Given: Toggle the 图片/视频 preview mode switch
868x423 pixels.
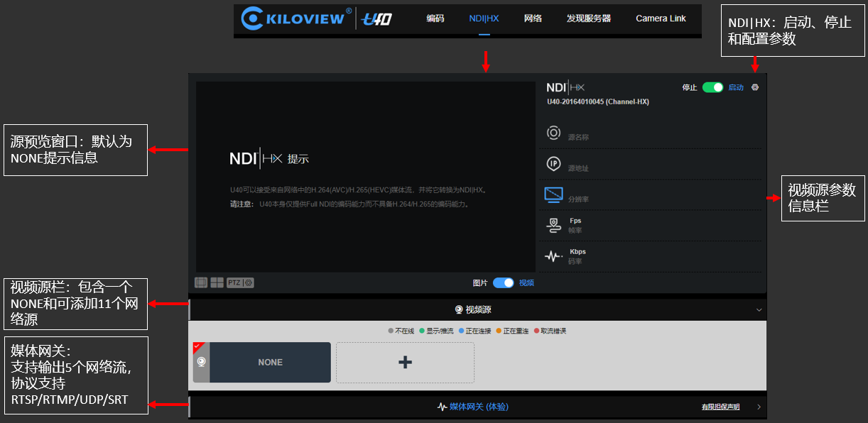Looking at the screenshot, I should [x=503, y=282].
